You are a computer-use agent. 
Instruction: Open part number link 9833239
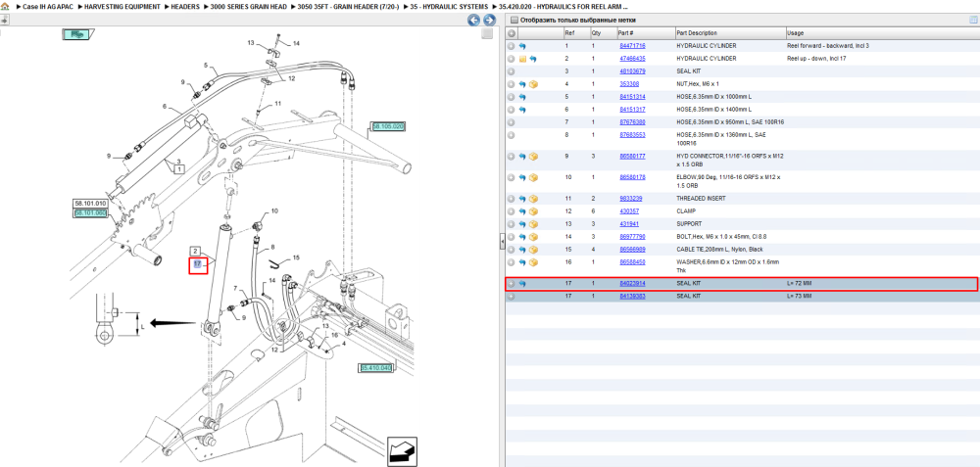630,199
